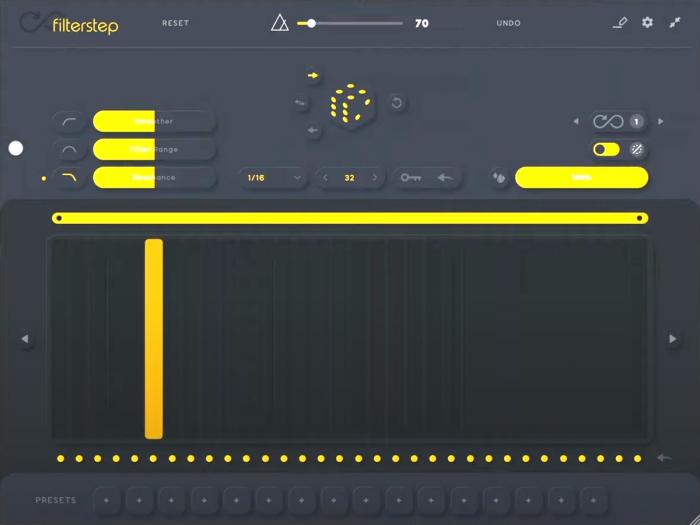Toggle the step dot beneath the tall yellow bar
The width and height of the screenshot is (700, 525).
click(154, 458)
